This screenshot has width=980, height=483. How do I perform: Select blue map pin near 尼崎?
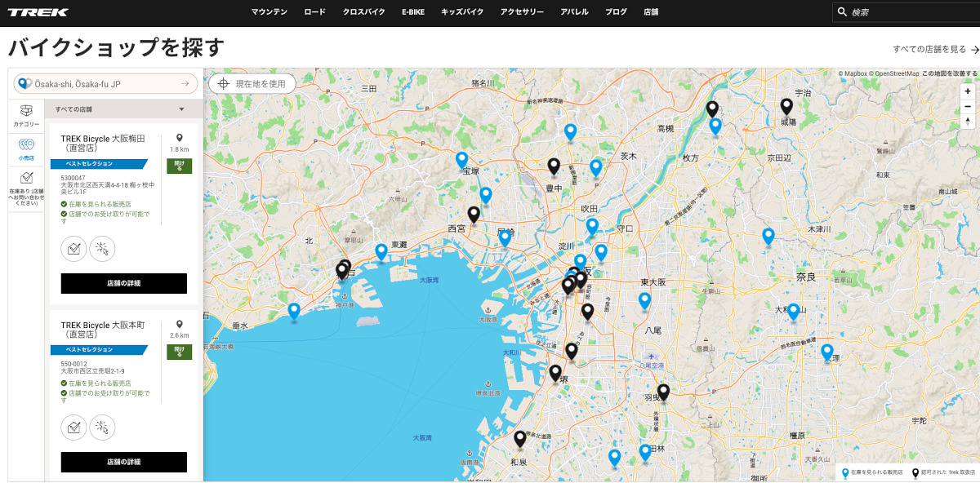point(505,238)
